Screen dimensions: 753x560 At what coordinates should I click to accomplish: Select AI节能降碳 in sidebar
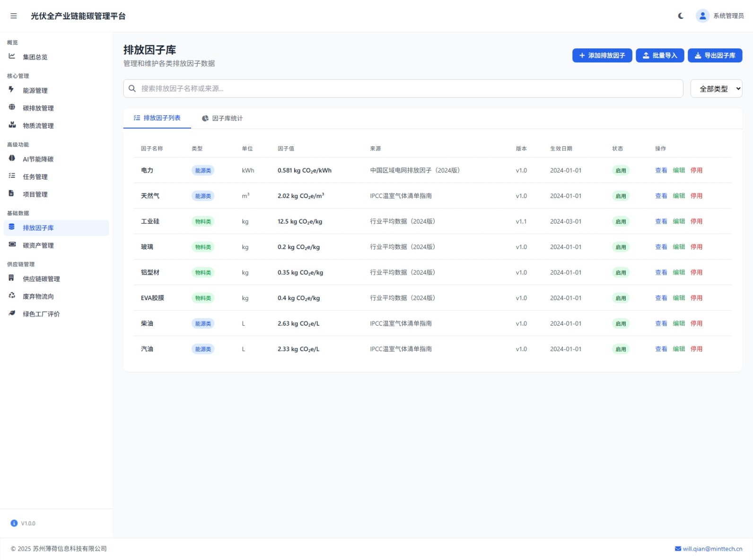point(38,159)
